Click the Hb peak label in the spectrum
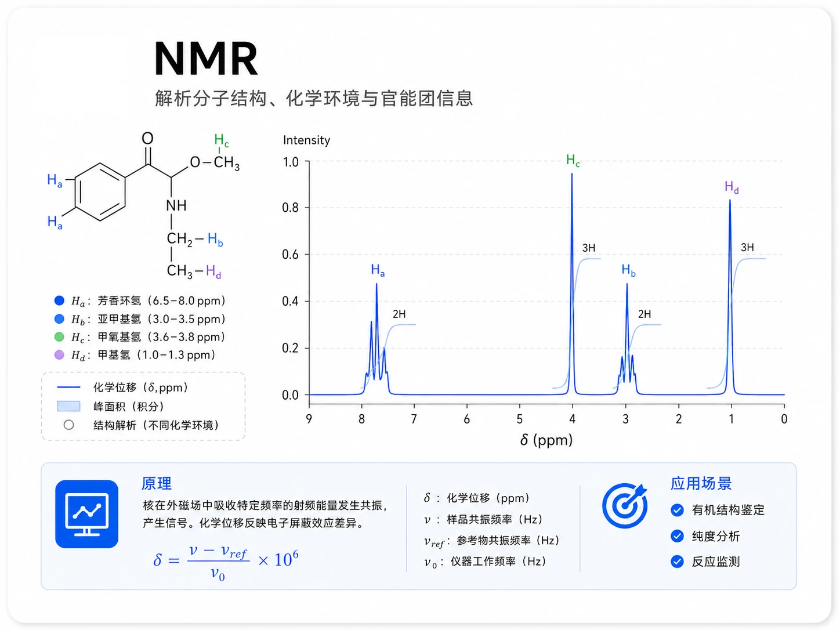This screenshot has height=630, width=840. click(628, 270)
